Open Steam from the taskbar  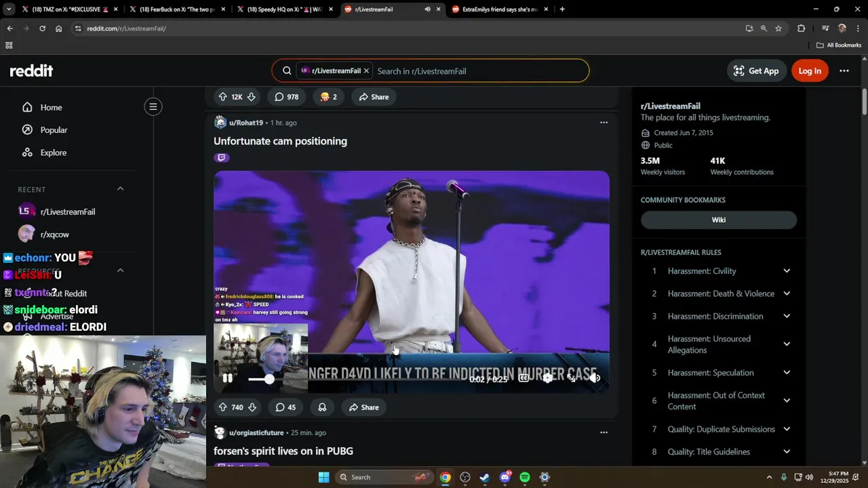point(484,477)
